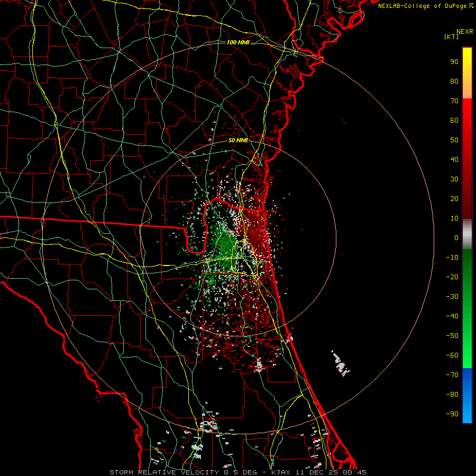Click the -20 scale label
The image size is (476, 476).
[452, 277]
